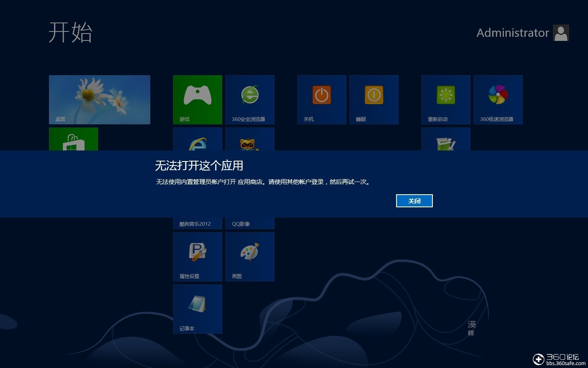This screenshot has width=588, height=368.
Task: Open the 游戏 (Games) tile
Action: pyautogui.click(x=197, y=99)
